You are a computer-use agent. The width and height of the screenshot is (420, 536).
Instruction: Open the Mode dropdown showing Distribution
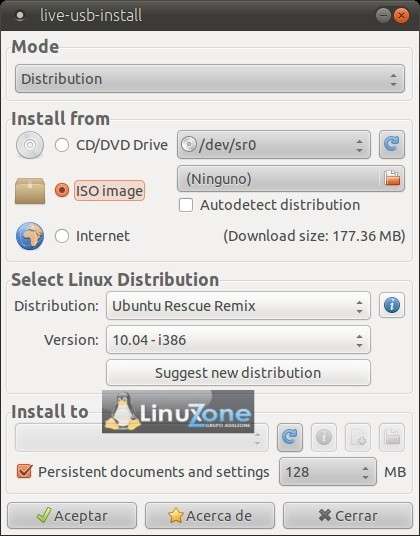[210, 79]
